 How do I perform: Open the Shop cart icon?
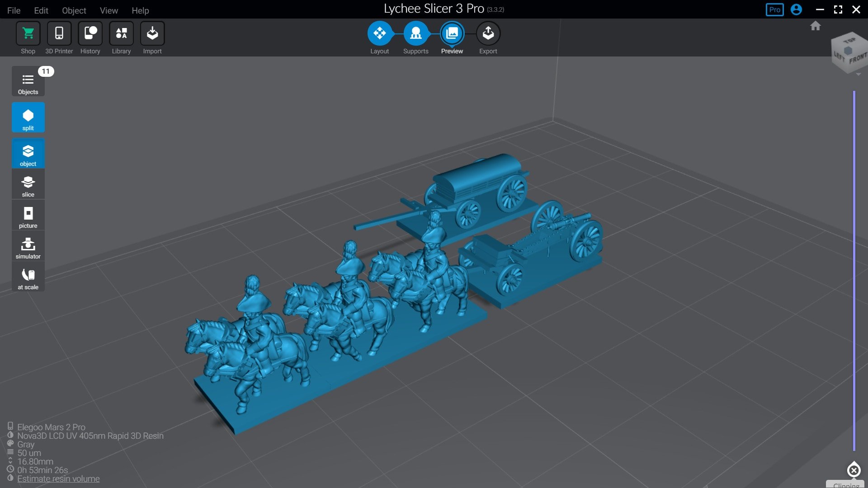(x=28, y=33)
